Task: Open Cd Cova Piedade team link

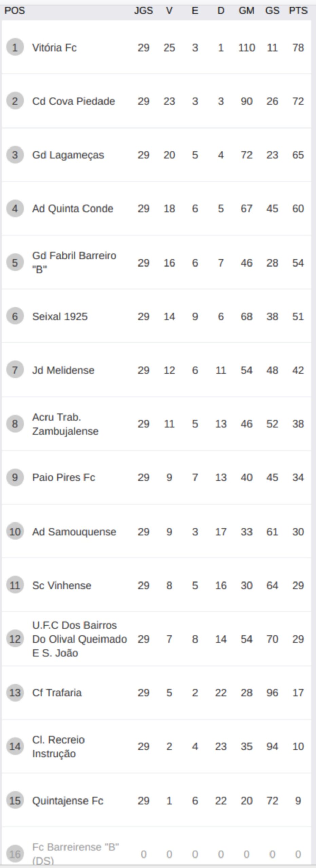Action: [x=73, y=101]
